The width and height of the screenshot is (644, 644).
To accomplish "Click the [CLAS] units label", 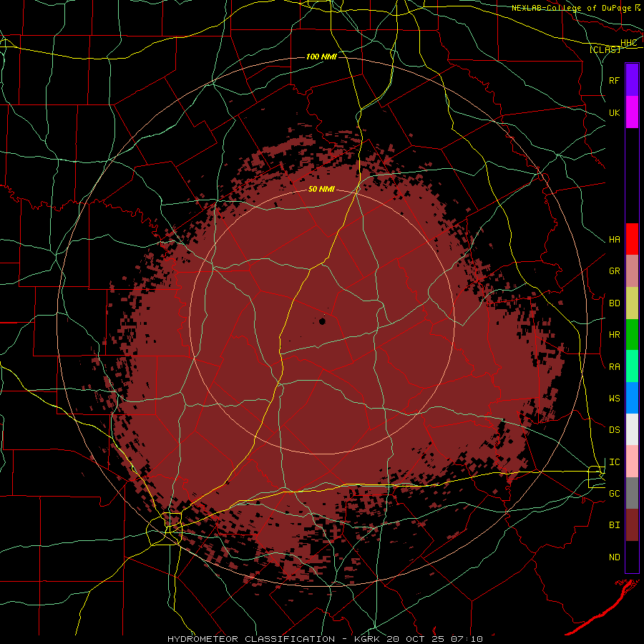I will coord(605,49).
